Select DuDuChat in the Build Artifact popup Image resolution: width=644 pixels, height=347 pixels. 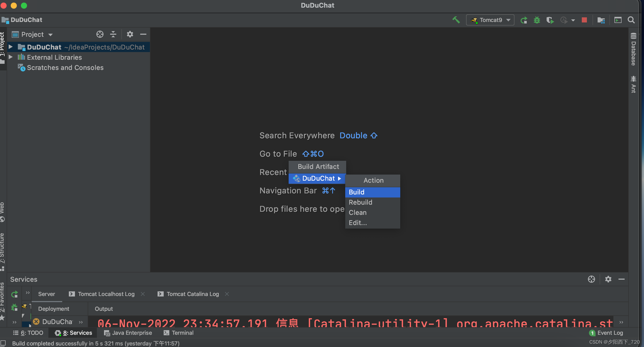pos(317,178)
